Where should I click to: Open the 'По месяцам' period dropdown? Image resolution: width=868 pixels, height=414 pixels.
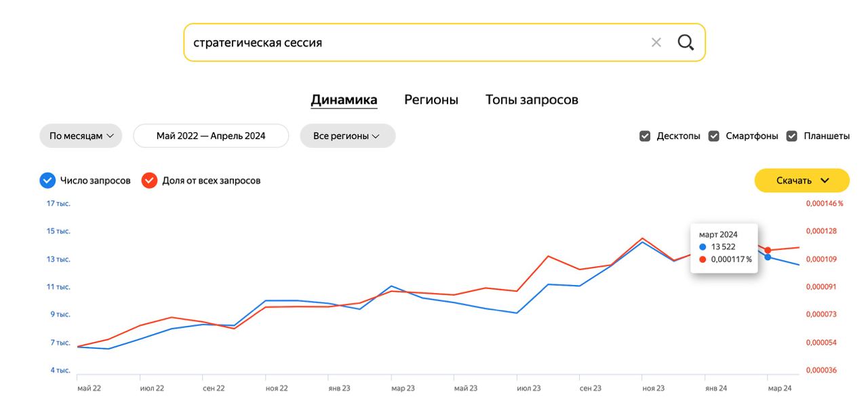(x=81, y=136)
